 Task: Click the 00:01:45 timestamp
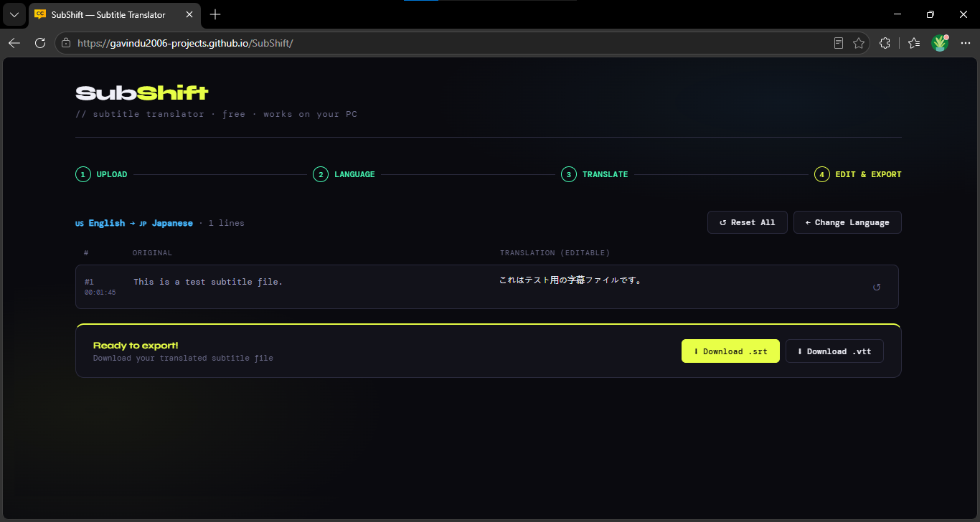pyautogui.click(x=100, y=293)
